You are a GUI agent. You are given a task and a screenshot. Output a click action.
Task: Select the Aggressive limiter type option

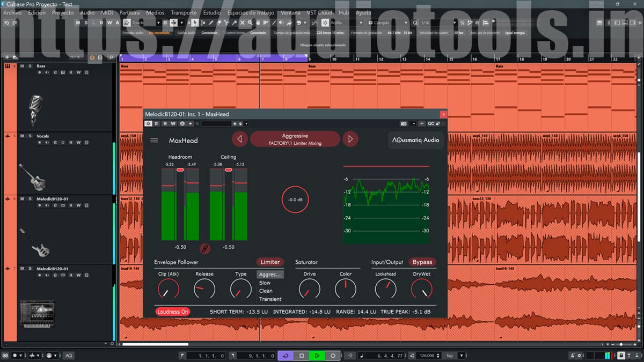(x=270, y=275)
